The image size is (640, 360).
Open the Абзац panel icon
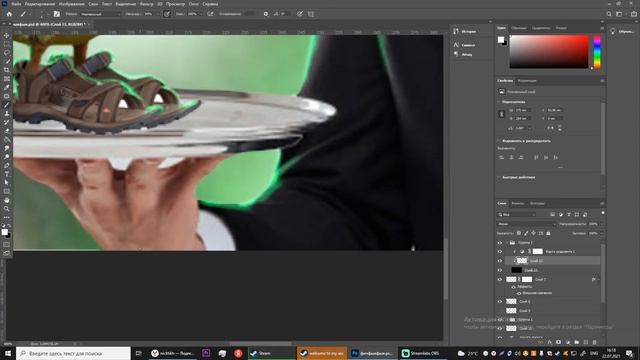[456, 54]
